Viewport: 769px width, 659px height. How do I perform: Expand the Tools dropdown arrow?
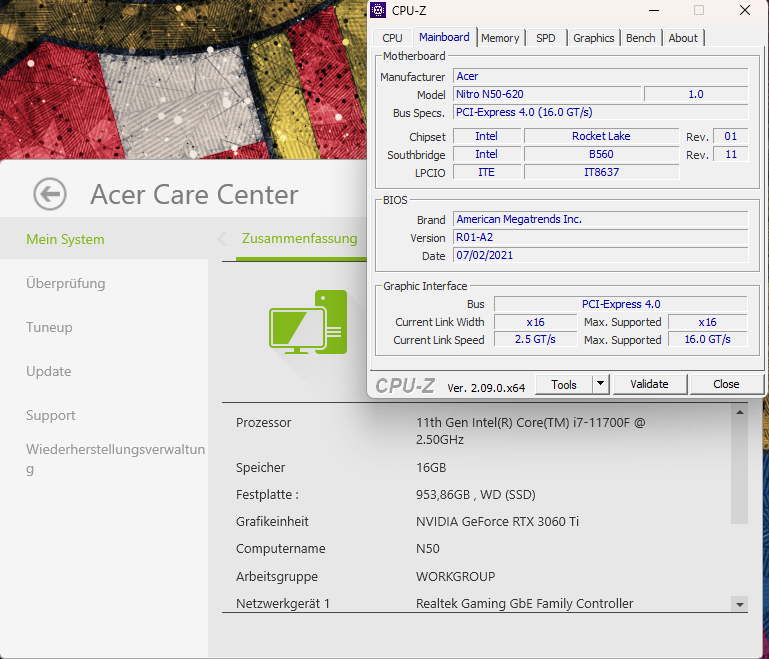coord(601,384)
